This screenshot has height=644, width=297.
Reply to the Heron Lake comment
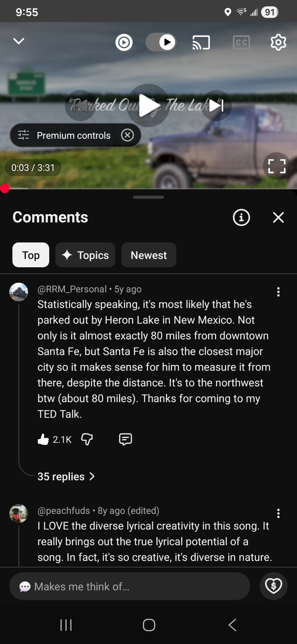125,439
